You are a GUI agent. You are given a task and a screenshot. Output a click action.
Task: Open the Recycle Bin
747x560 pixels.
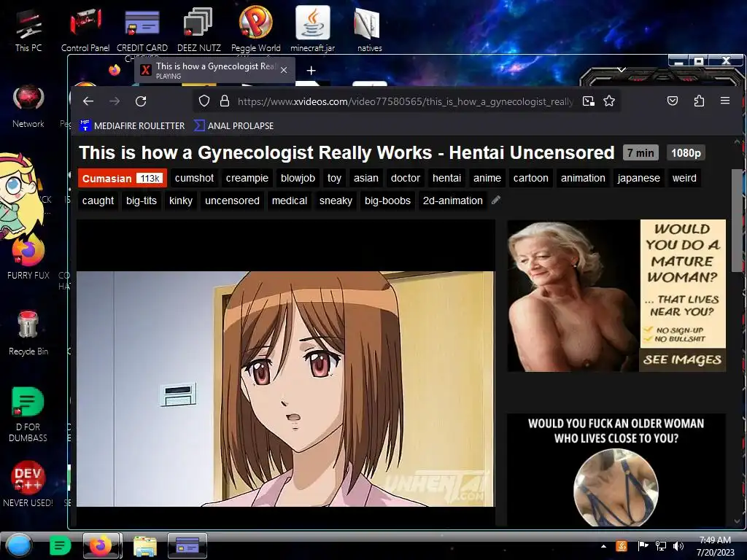coord(28,332)
